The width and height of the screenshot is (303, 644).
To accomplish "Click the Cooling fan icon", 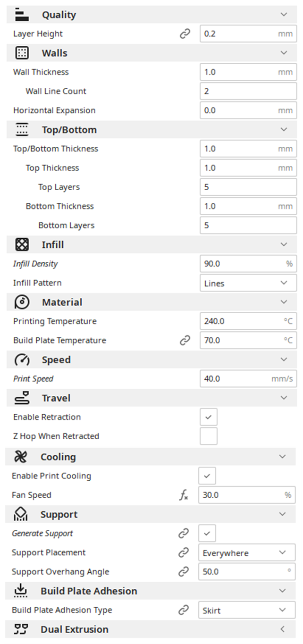I will point(21,457).
